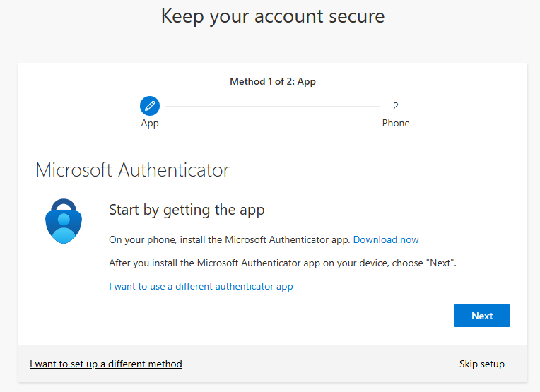Click empty white space below the lock icon

pyautogui.click(x=64, y=297)
